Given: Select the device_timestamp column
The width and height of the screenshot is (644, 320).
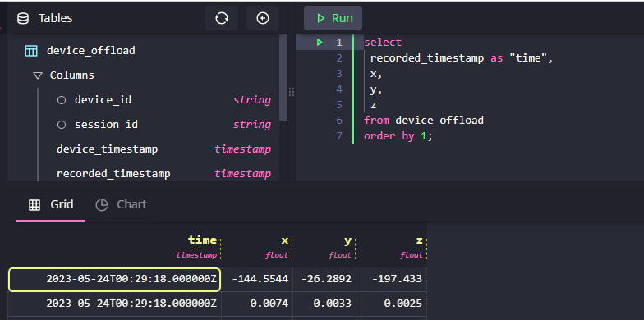Looking at the screenshot, I should tap(107, 149).
